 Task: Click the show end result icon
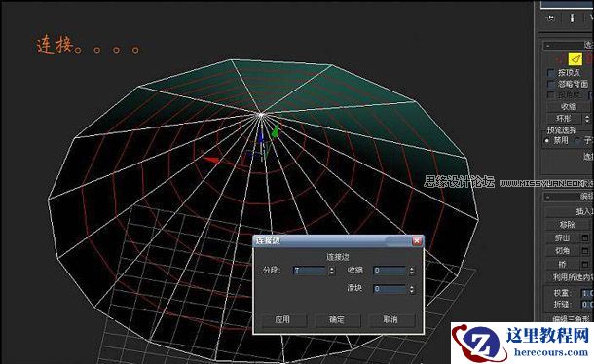(x=572, y=18)
